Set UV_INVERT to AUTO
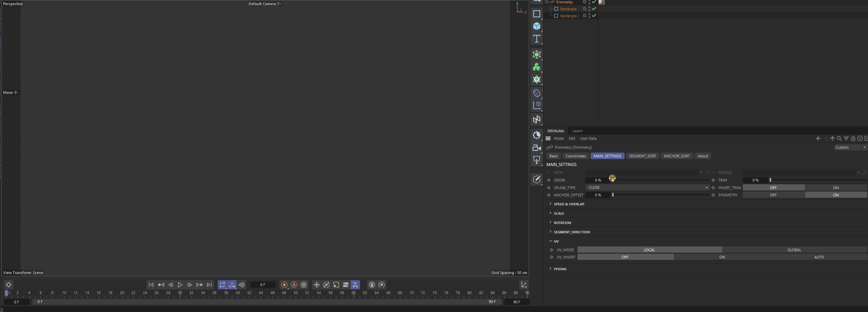The height and width of the screenshot is (312, 868). 819,257
